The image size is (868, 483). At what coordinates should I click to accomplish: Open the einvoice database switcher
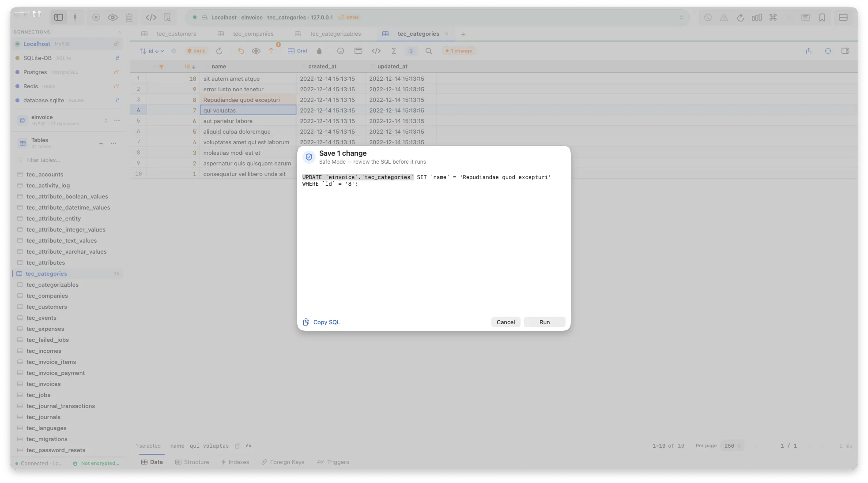tap(106, 120)
